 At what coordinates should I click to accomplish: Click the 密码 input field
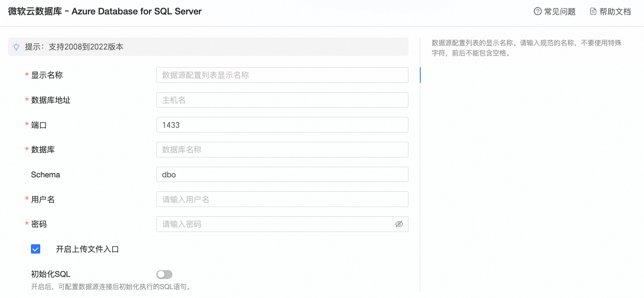[282, 224]
